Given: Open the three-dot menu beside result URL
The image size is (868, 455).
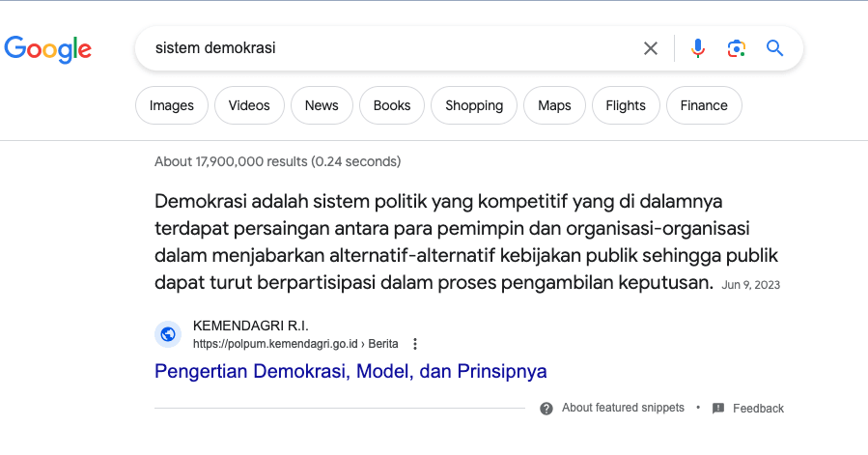Looking at the screenshot, I should 415,344.
